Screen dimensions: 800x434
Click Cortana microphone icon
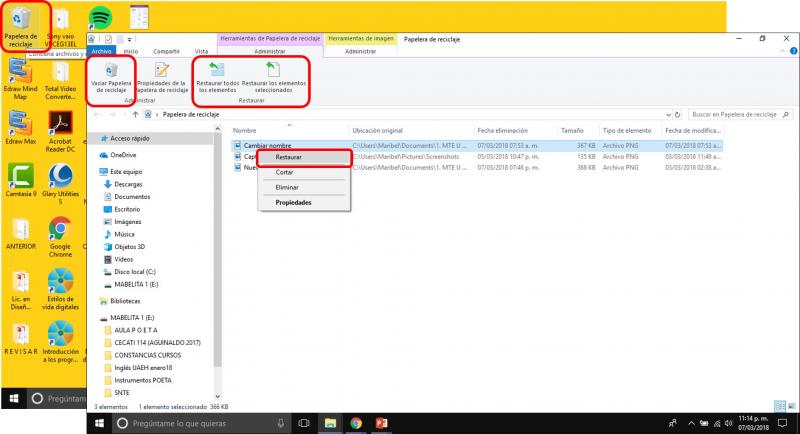pyautogui.click(x=281, y=423)
